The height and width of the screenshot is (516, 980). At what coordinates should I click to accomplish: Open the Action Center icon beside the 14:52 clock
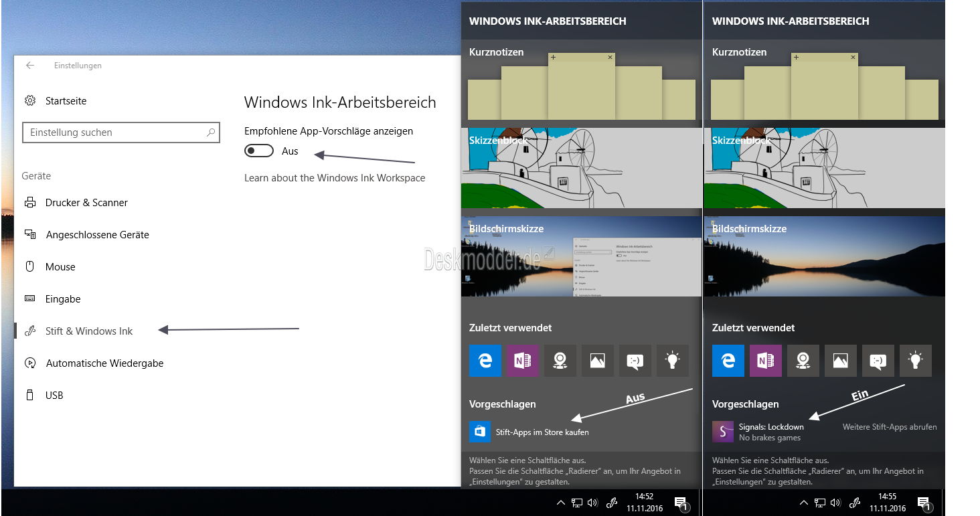[x=681, y=503]
